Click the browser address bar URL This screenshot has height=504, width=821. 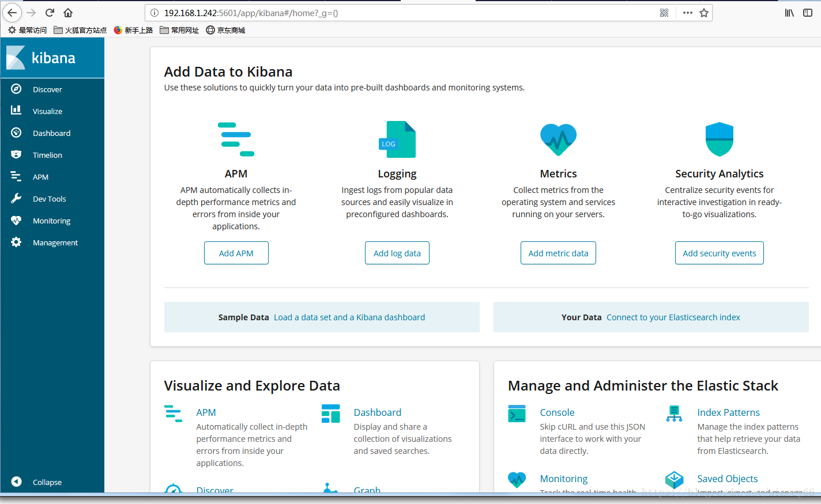pos(251,13)
